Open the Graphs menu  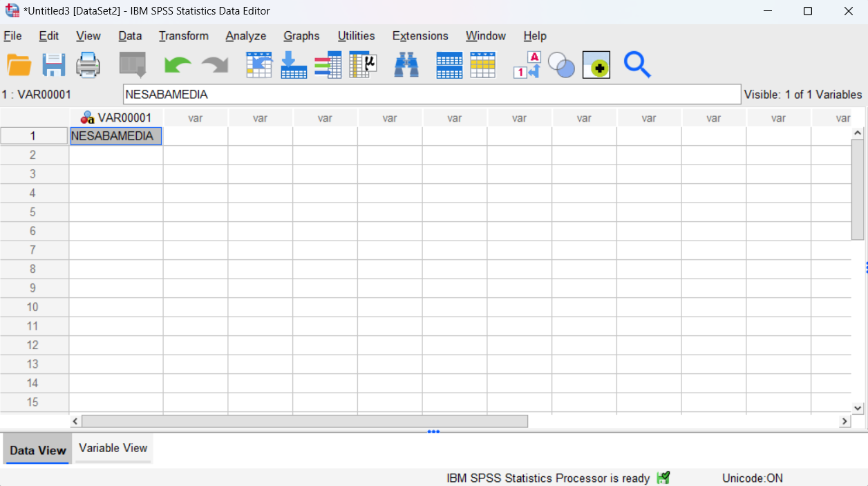tap(301, 35)
